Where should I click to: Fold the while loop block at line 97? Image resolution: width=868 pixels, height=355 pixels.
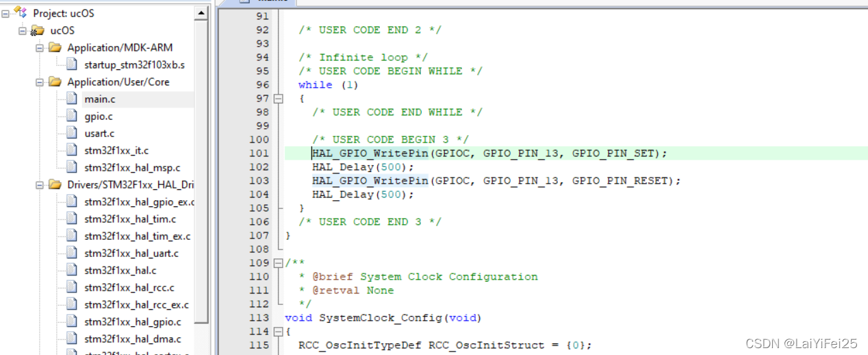(x=278, y=99)
